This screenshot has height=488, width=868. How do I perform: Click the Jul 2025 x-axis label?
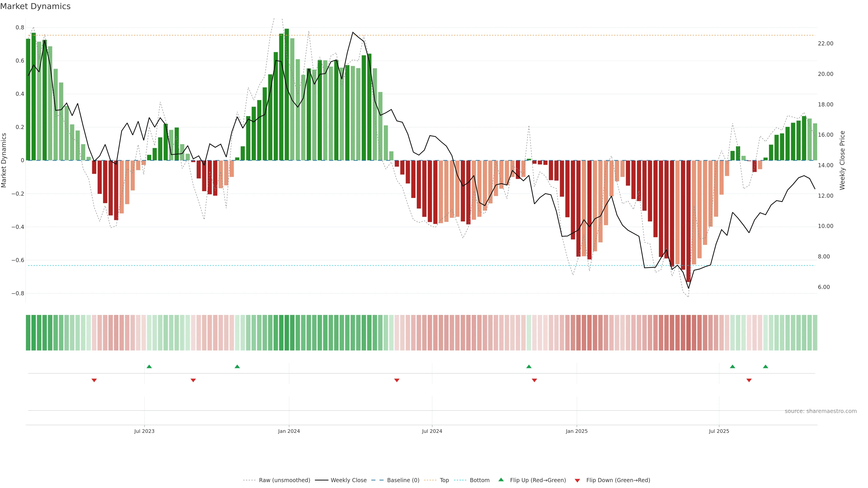click(719, 431)
